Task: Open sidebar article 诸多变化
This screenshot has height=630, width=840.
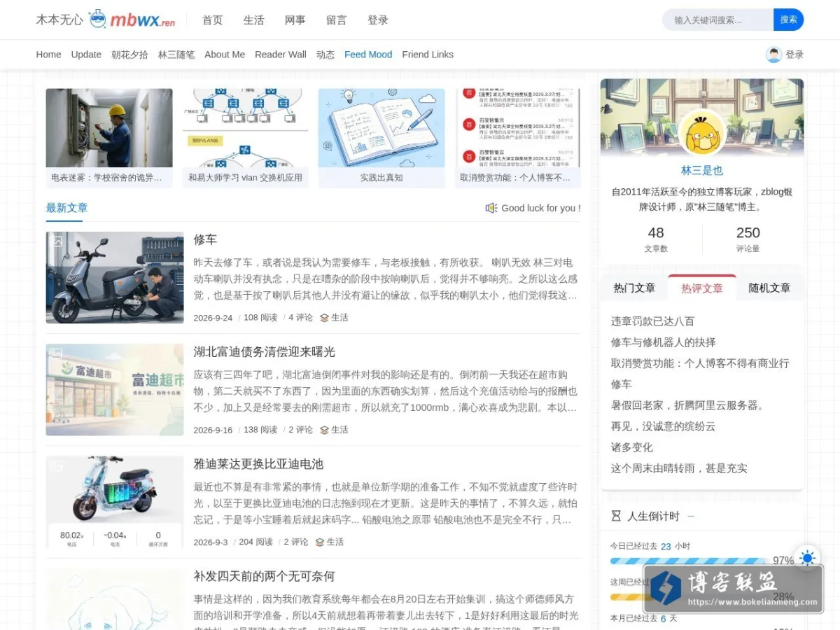Action: pos(631,447)
